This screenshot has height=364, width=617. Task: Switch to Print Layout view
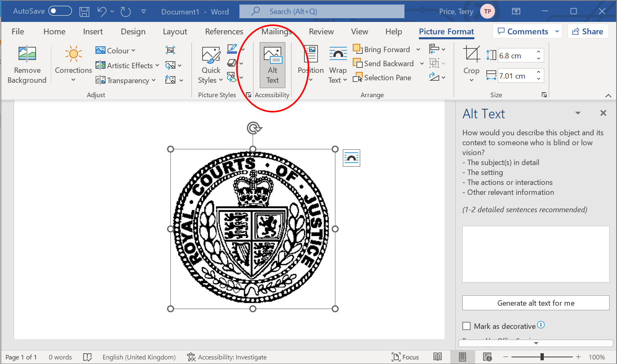(462, 357)
